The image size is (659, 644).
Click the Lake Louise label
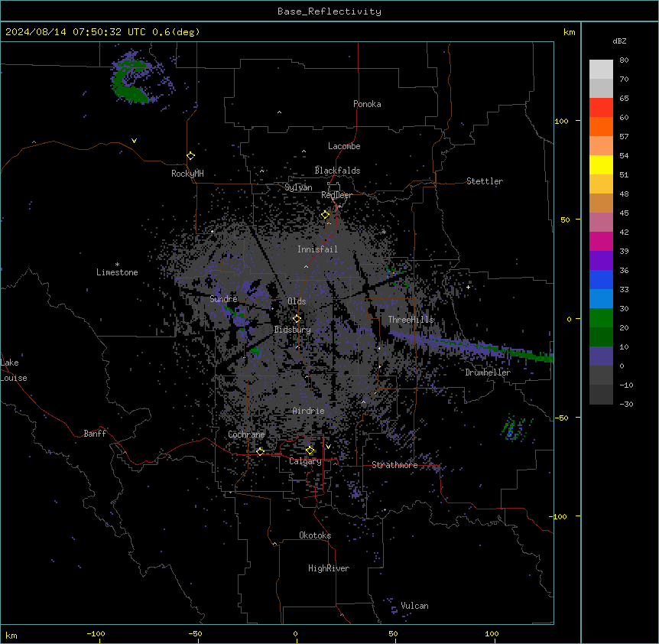point(14,370)
